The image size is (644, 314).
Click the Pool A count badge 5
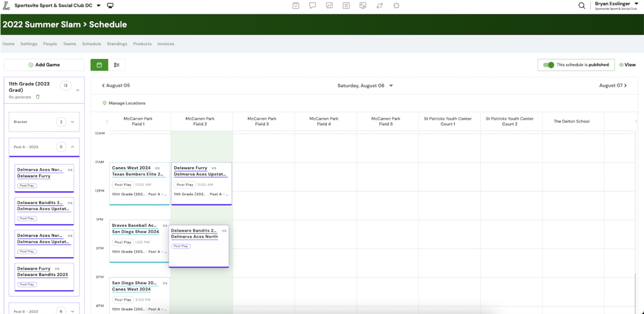pyautogui.click(x=61, y=147)
